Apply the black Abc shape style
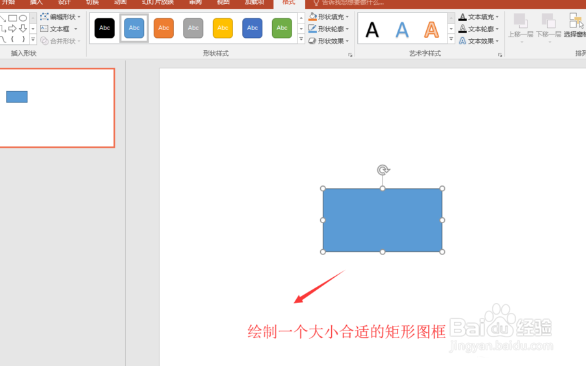The height and width of the screenshot is (366, 586). tap(105, 28)
